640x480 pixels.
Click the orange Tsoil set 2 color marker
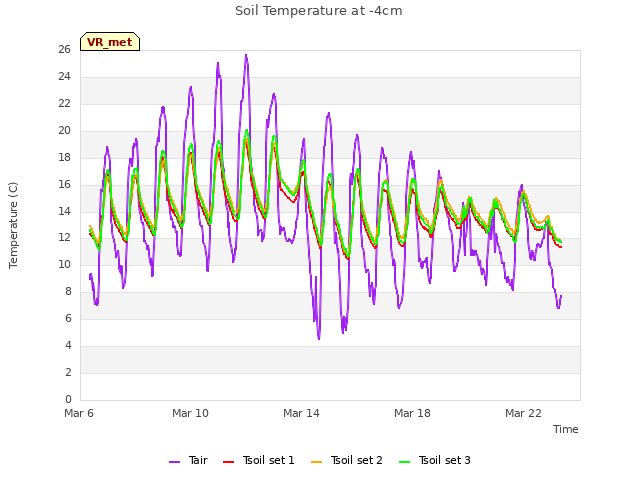316,462
